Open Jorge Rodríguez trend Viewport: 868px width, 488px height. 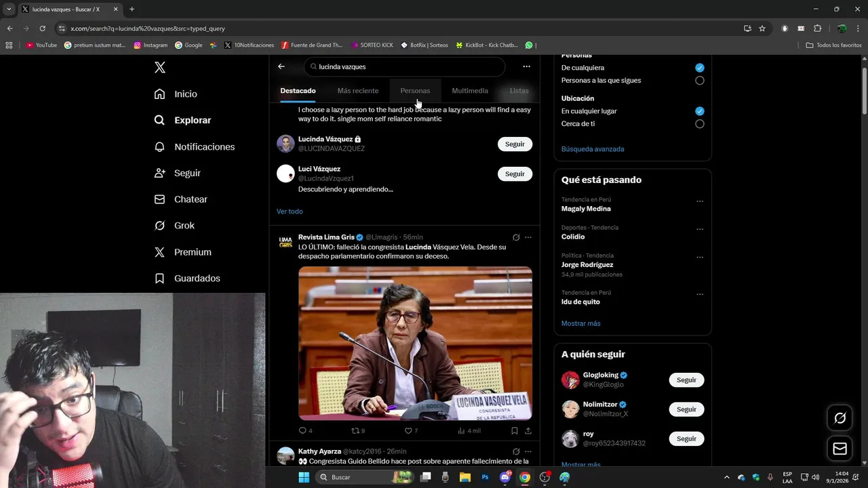click(x=587, y=265)
